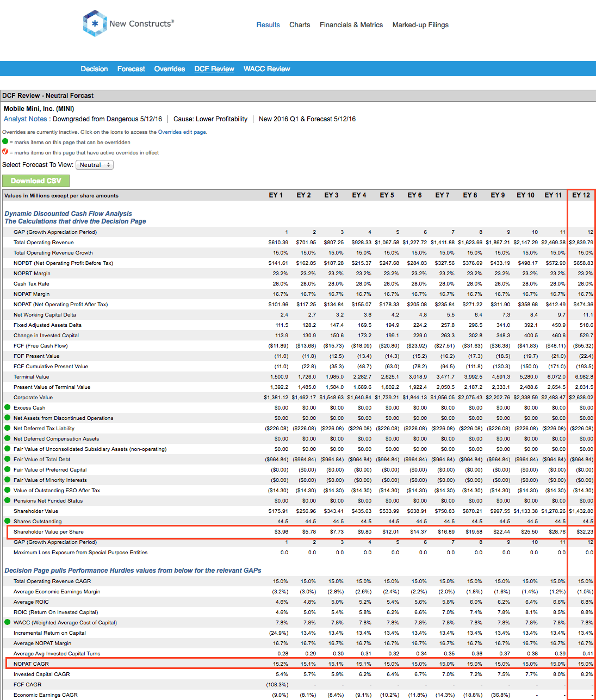The width and height of the screenshot is (596, 700).
Task: Click override dot next to Pensions Net Funded Status
Action: coord(8,500)
